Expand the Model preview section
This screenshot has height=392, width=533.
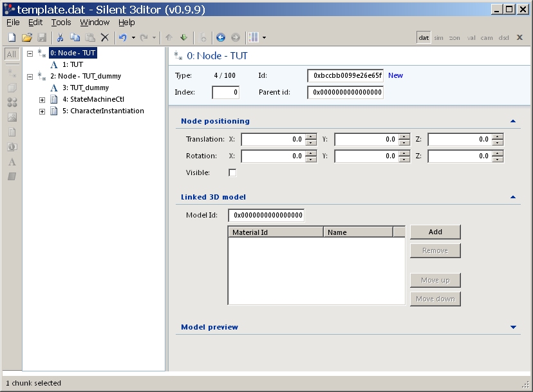point(513,327)
